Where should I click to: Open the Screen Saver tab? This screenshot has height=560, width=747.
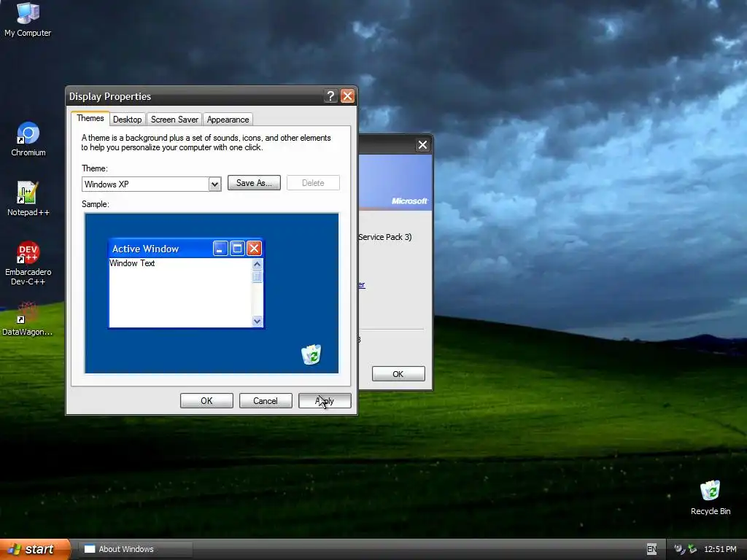(174, 120)
